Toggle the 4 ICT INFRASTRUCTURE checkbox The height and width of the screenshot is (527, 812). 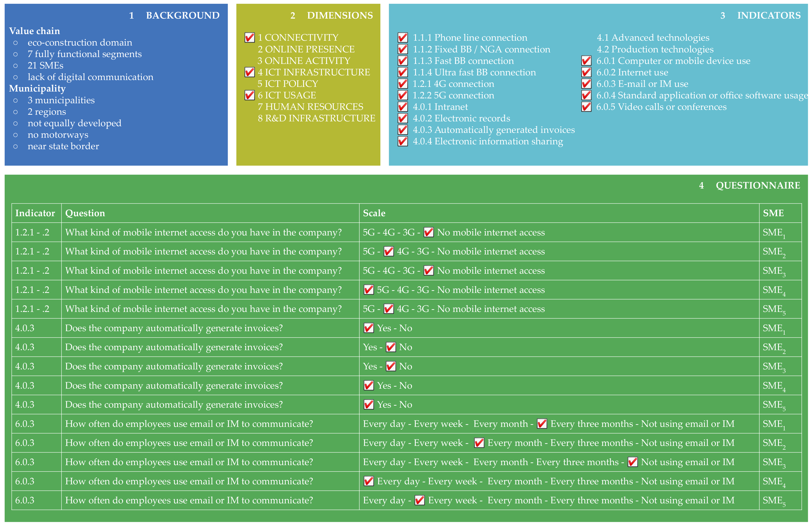[249, 72]
